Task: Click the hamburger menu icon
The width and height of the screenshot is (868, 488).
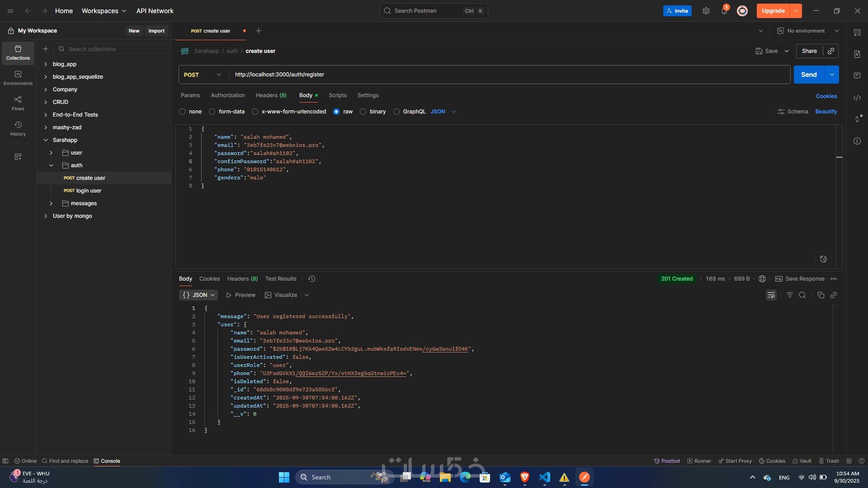Action: [x=10, y=11]
